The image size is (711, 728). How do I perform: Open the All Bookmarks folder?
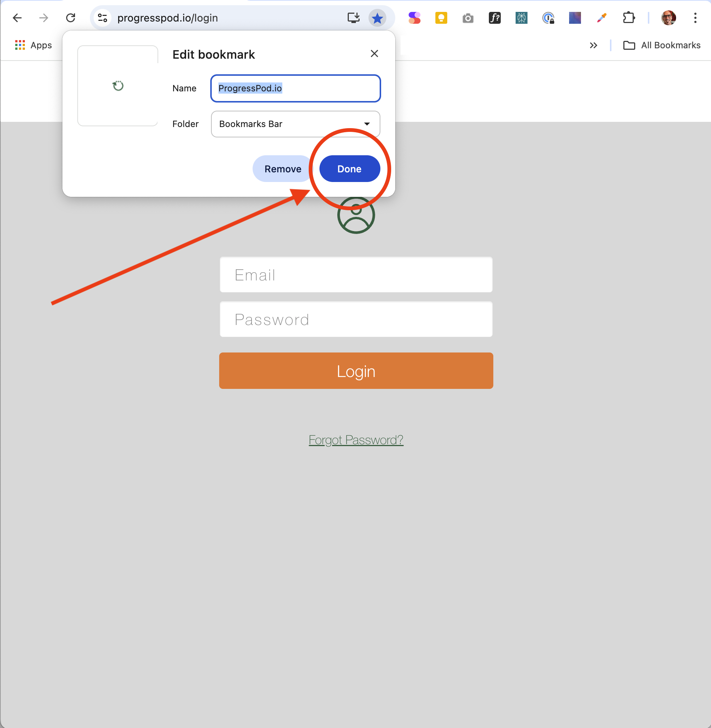[x=662, y=45]
